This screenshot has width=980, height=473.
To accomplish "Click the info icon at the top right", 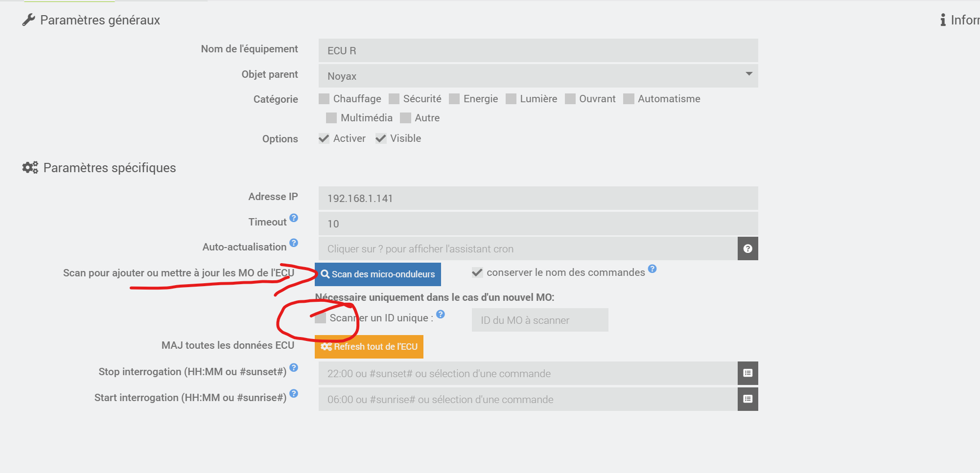I will [x=943, y=20].
